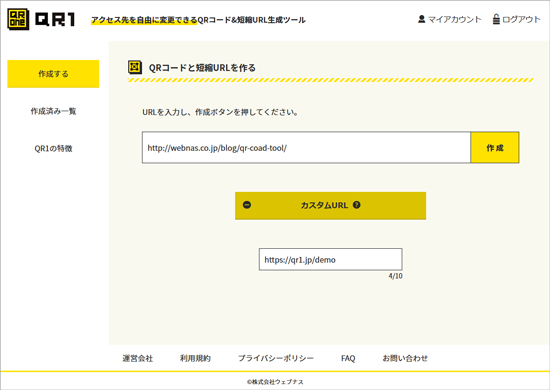Screen dimensions: 550x390
Task: Click the 4/10 character counter
Action: coord(395,276)
